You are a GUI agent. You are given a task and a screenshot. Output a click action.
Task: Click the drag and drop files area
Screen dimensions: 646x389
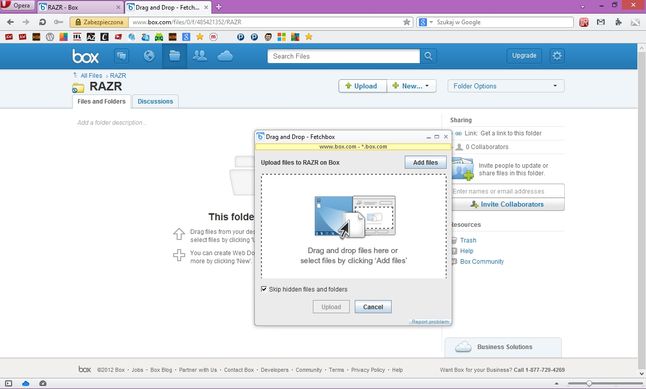(354, 226)
